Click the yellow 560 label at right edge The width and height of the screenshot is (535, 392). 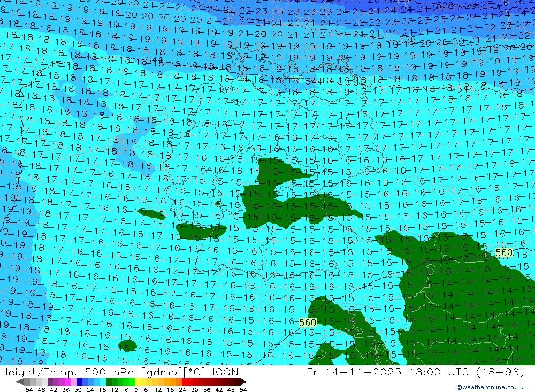[x=503, y=253]
